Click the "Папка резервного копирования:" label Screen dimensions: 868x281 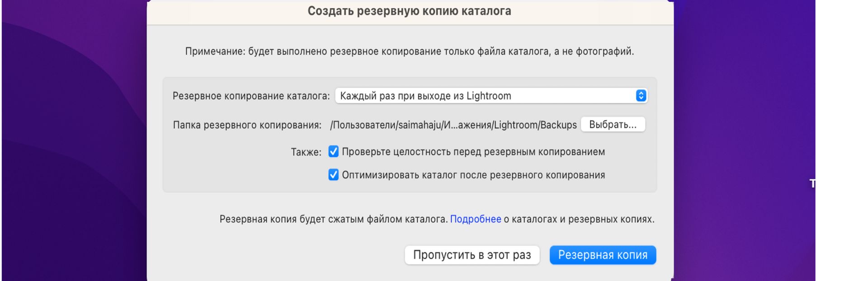(248, 124)
